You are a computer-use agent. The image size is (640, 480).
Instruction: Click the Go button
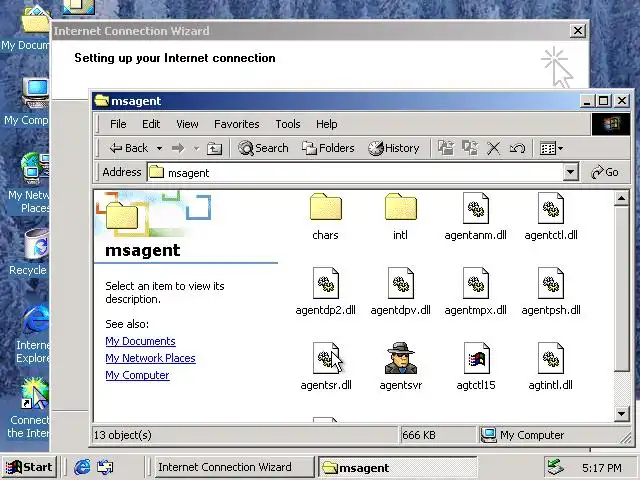click(604, 172)
